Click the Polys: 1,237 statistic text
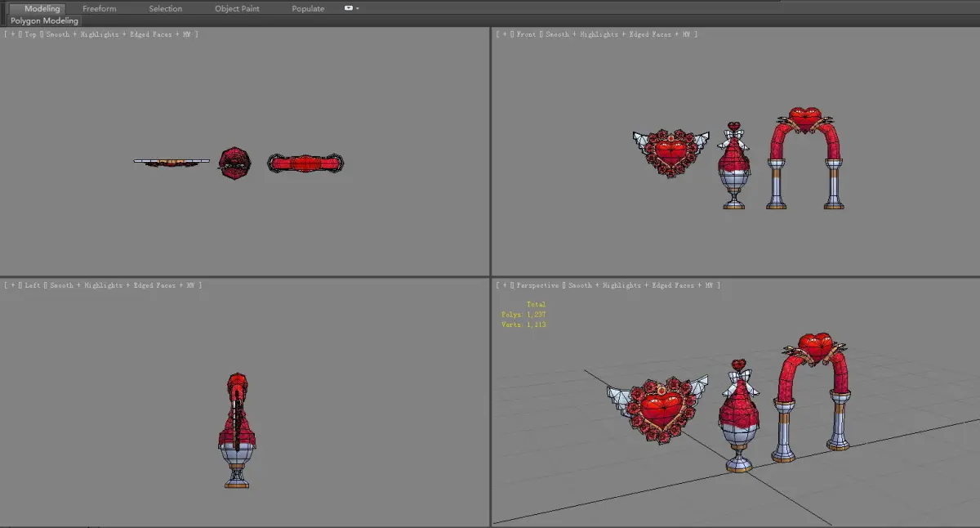980x528 pixels. (523, 315)
